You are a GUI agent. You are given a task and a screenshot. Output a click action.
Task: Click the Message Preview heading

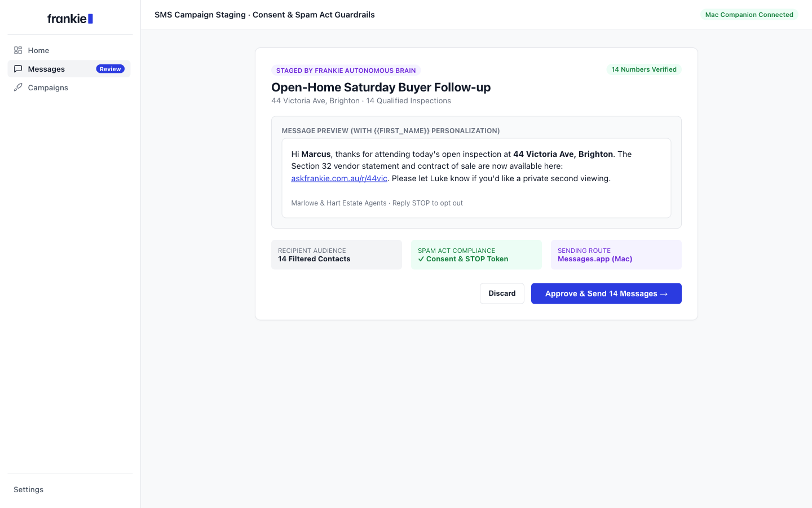[x=391, y=130]
